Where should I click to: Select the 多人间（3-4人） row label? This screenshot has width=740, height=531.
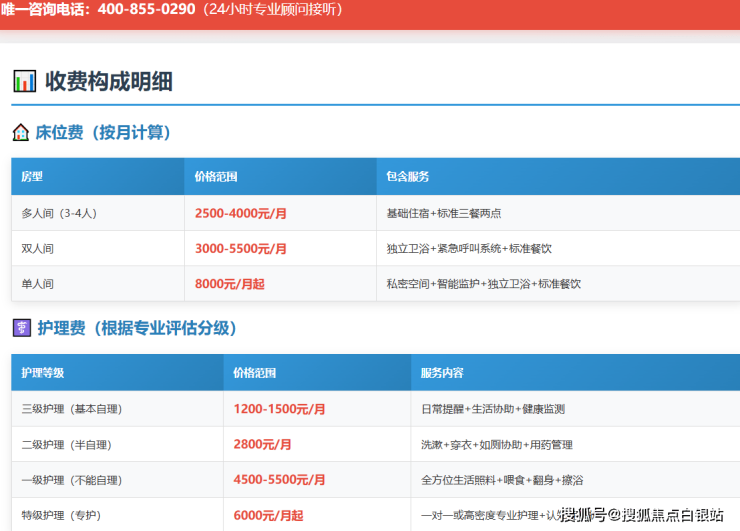coord(59,213)
